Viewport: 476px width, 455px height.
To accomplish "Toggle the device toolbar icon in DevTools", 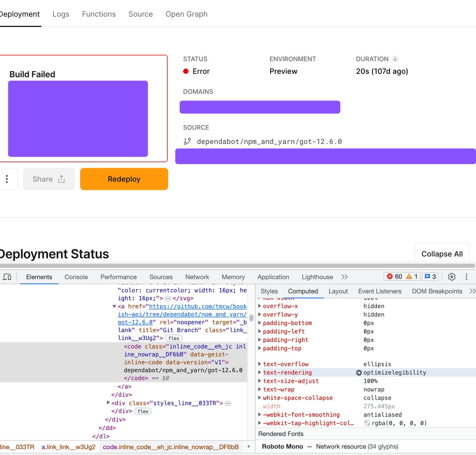I will [x=7, y=277].
